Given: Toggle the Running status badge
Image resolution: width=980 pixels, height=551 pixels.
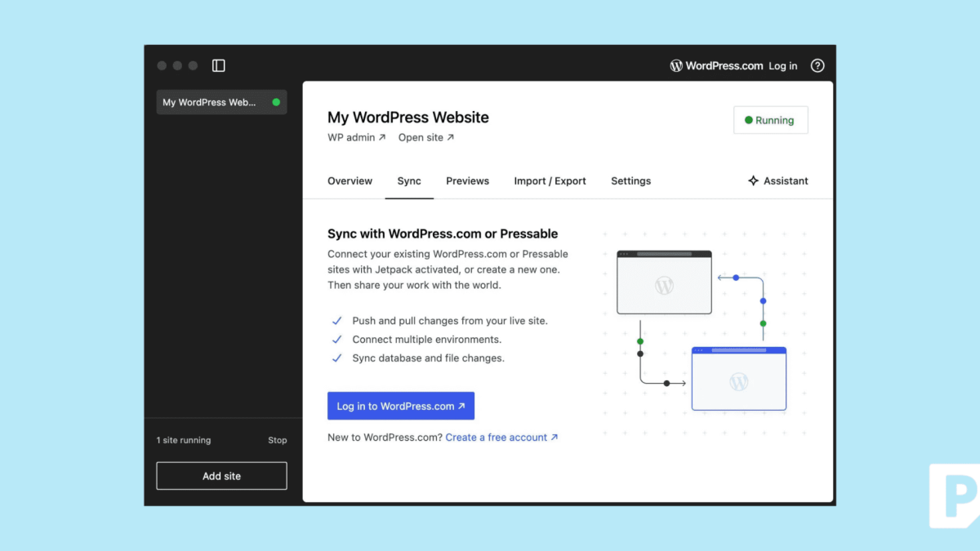Looking at the screenshot, I should 770,119.
